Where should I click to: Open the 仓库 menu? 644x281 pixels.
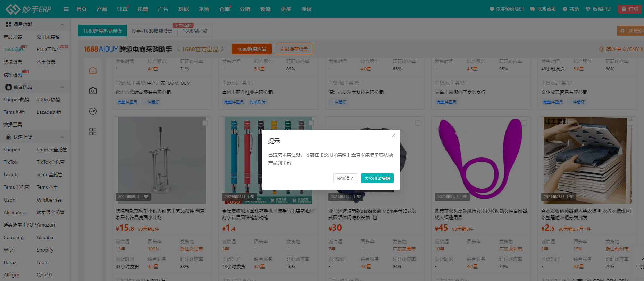(x=225, y=9)
